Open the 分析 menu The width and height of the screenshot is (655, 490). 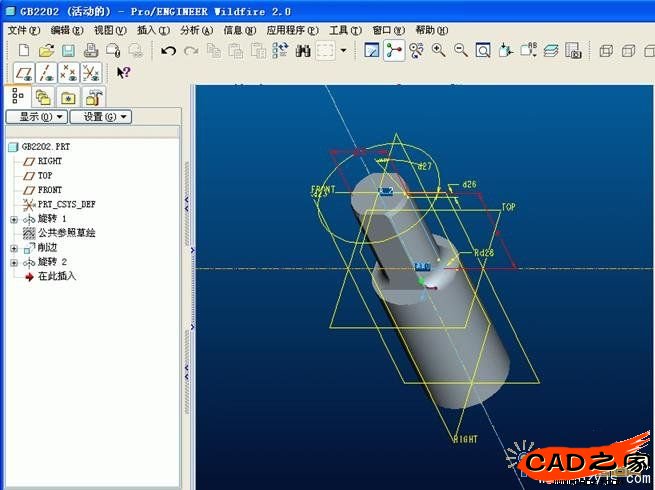coord(196,30)
